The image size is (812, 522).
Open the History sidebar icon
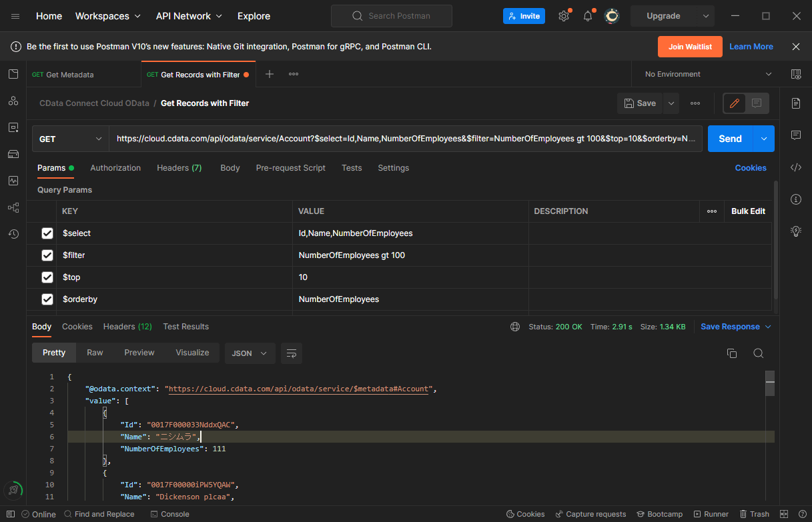tap(13, 234)
